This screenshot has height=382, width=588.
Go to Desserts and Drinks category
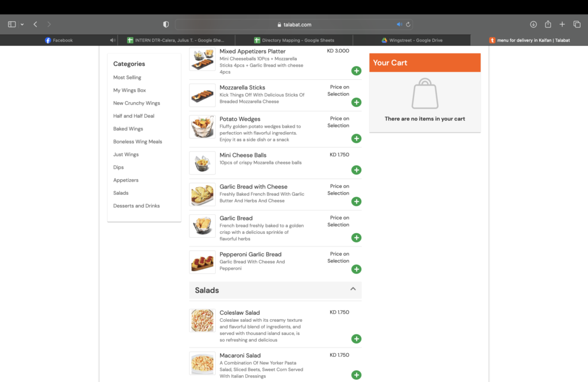pyautogui.click(x=137, y=206)
